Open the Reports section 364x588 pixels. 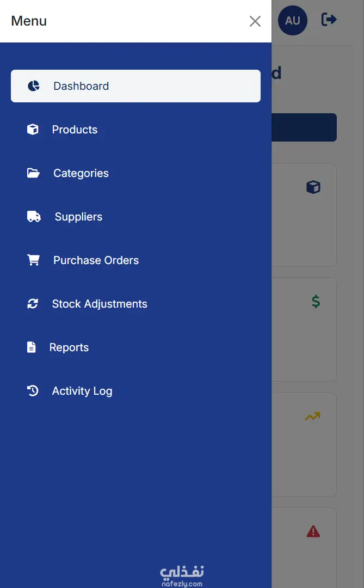click(135, 347)
